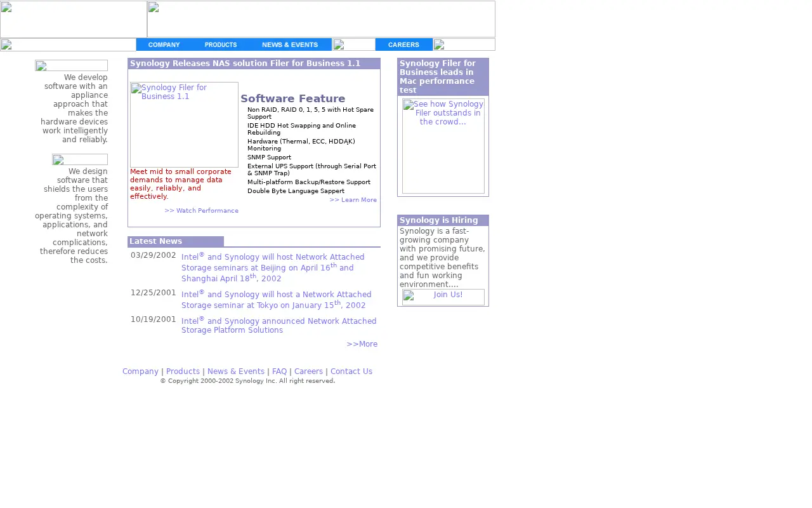This screenshot has width=812, height=508.
Task: Open the Careers footer link
Action: click(x=308, y=371)
